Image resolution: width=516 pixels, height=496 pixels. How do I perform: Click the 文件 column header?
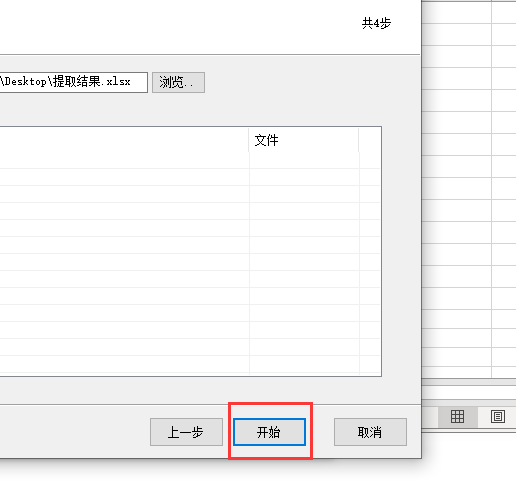[x=304, y=140]
